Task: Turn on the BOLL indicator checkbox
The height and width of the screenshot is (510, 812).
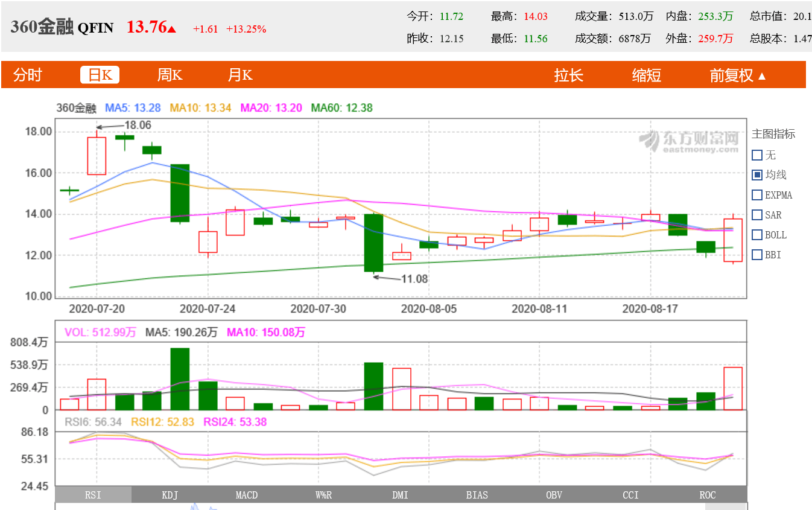Action: tap(757, 235)
